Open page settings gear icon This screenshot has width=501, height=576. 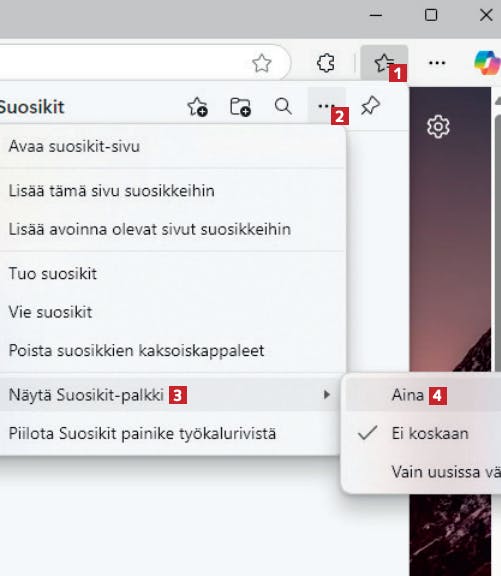coord(438,127)
